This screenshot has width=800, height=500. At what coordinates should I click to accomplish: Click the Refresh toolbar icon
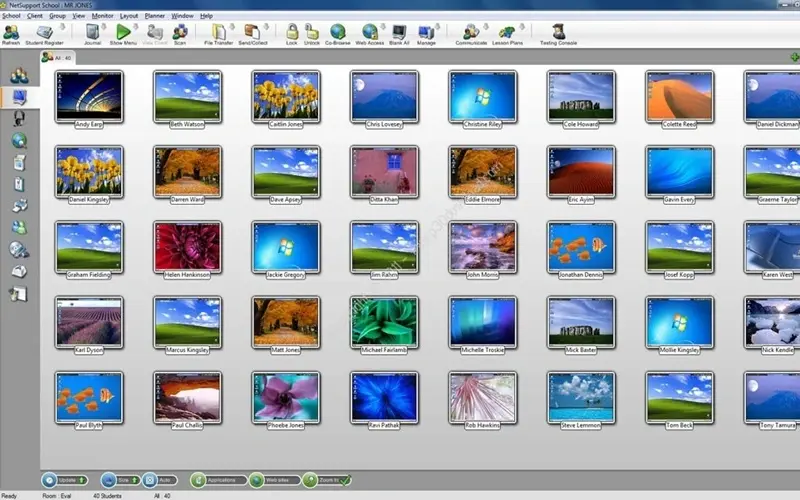click(x=11, y=33)
